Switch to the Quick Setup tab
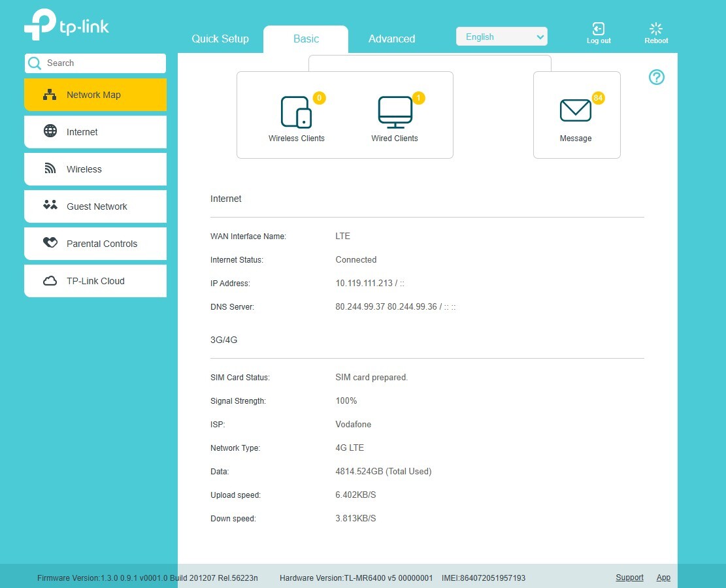Image resolution: width=726 pixels, height=588 pixels. point(220,39)
